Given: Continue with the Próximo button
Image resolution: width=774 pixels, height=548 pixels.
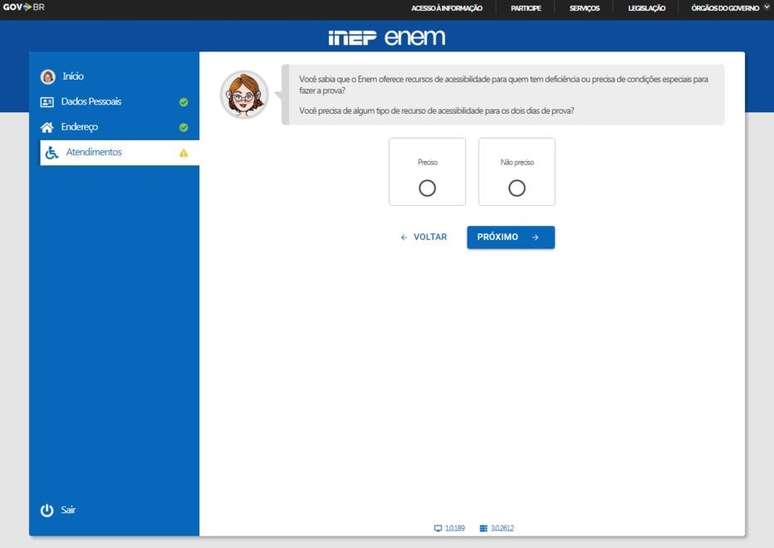Looking at the screenshot, I should pos(511,237).
